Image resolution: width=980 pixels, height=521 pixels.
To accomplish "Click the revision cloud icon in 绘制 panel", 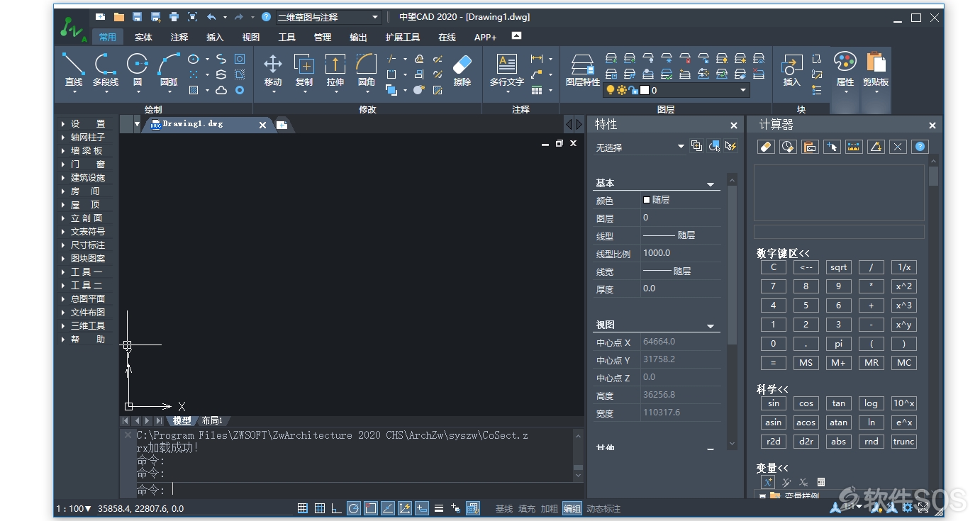I will tap(221, 90).
